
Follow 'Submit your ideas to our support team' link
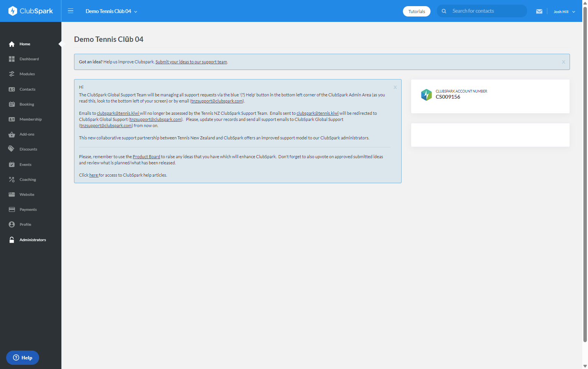point(191,62)
